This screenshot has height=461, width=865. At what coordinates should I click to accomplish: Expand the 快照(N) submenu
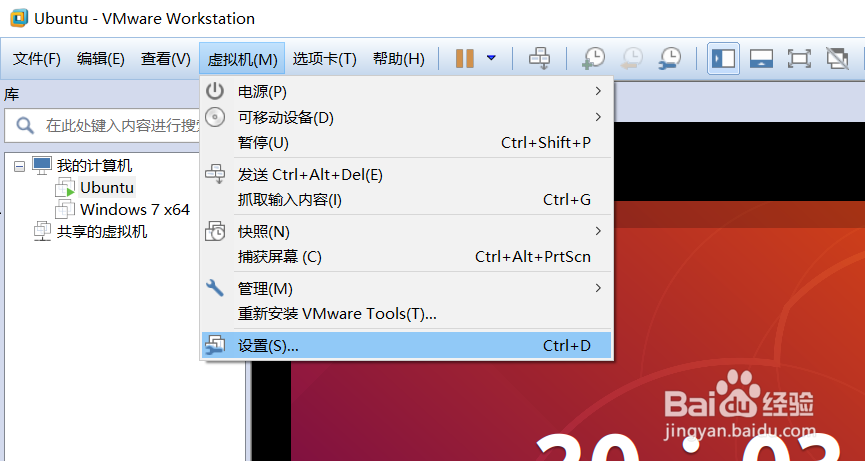[407, 232]
